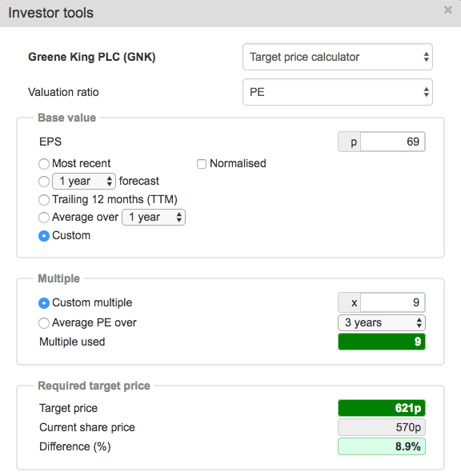Select the Custom multiple radio button
Screen dimensions: 461x476
[x=44, y=303]
